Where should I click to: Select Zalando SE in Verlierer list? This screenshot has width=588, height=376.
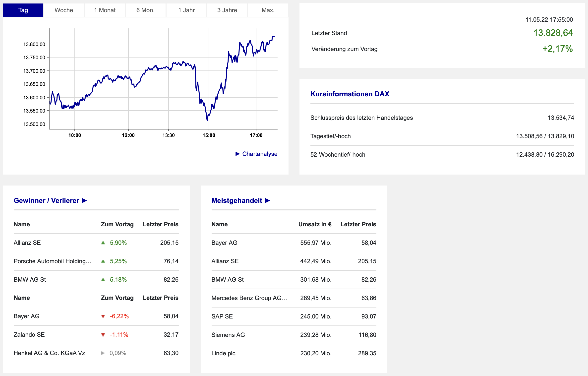click(29, 335)
